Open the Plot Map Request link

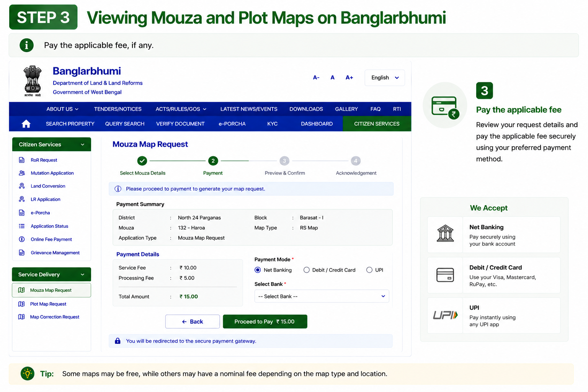[48, 304]
